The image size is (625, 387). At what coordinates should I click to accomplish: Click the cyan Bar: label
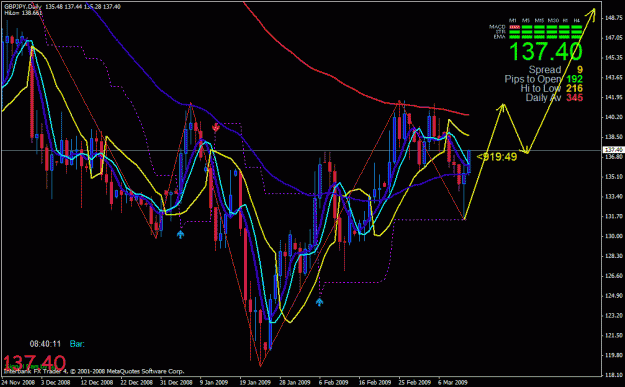77,344
